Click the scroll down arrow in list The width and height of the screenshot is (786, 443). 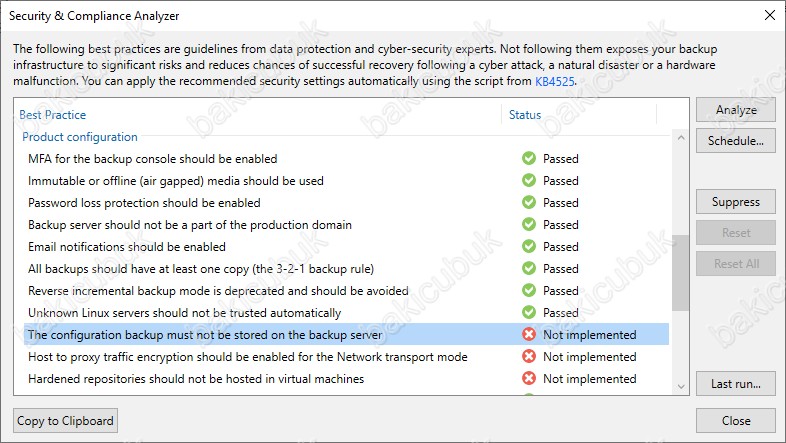681,386
